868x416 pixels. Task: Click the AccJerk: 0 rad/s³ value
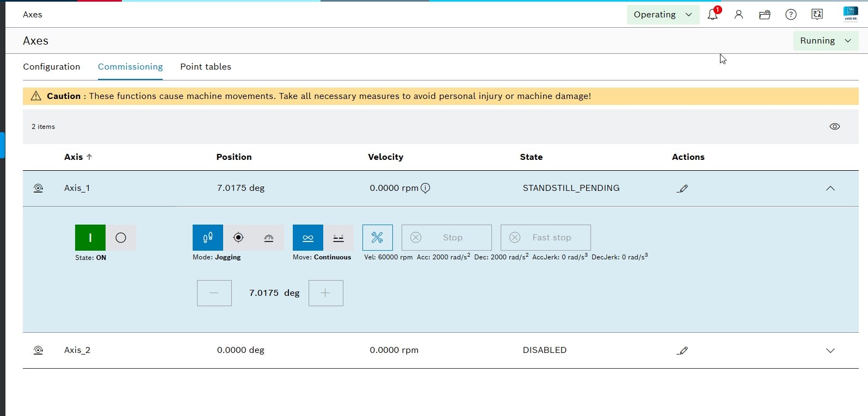pyautogui.click(x=560, y=257)
